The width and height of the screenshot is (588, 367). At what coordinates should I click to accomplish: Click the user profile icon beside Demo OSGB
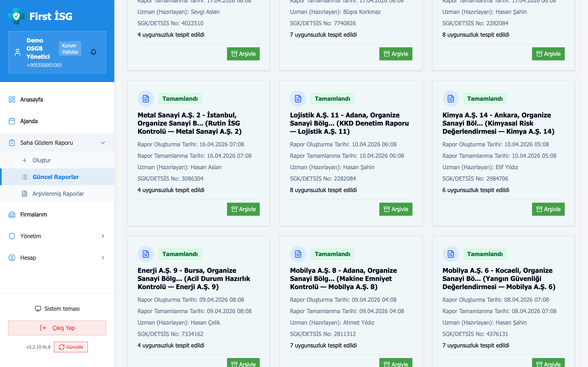[18, 52]
